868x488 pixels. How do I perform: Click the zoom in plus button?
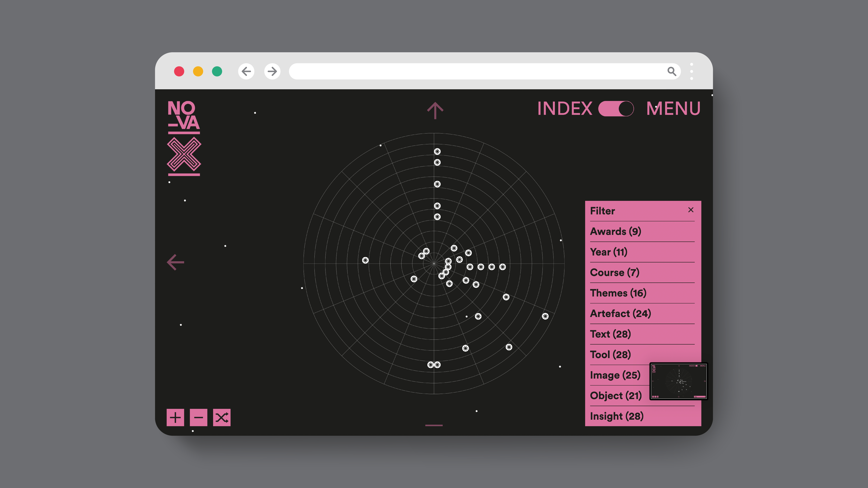175,418
